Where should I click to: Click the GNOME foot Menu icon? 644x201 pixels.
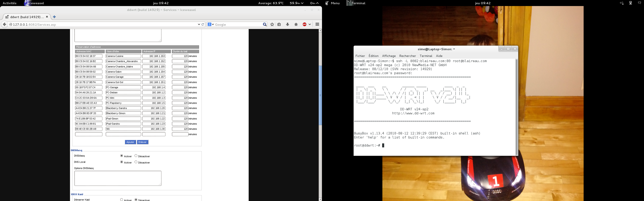point(327,3)
